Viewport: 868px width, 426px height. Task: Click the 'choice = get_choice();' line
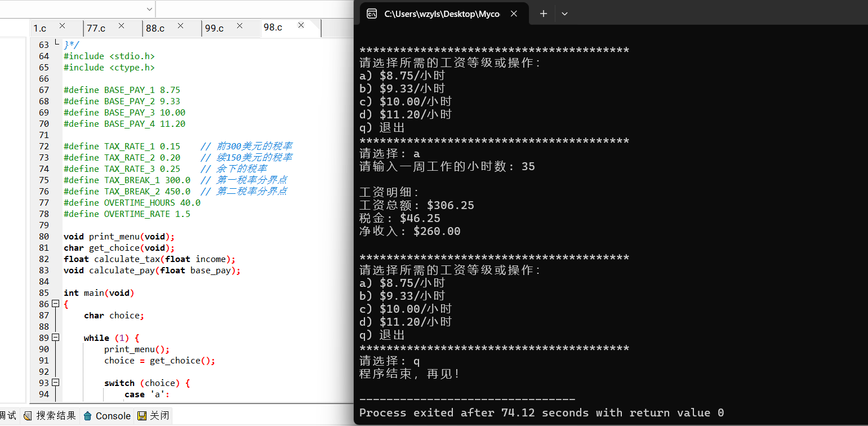click(x=160, y=361)
